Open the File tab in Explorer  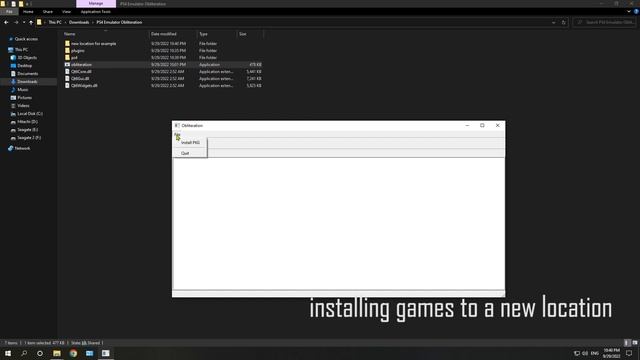click(x=9, y=12)
